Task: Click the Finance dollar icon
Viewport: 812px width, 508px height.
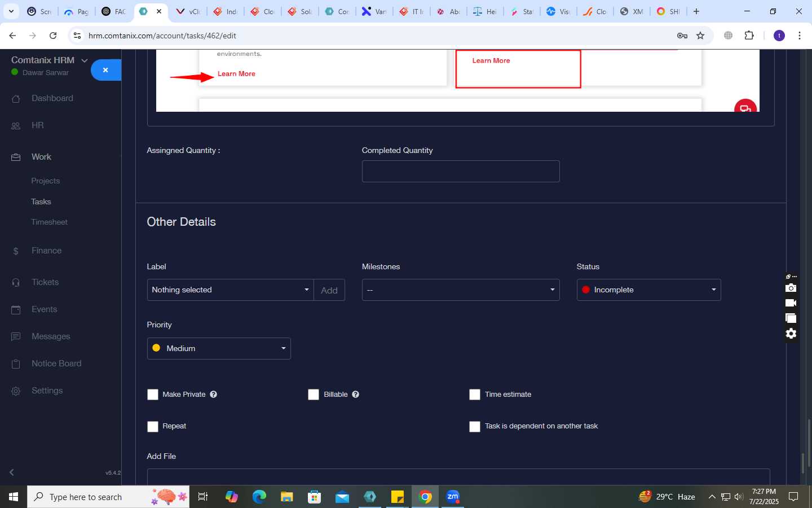Action: point(16,251)
